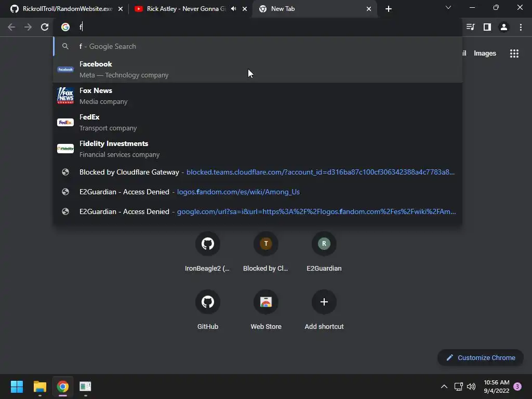Click Add shortcut button
The image size is (532, 399).
tap(324, 310)
